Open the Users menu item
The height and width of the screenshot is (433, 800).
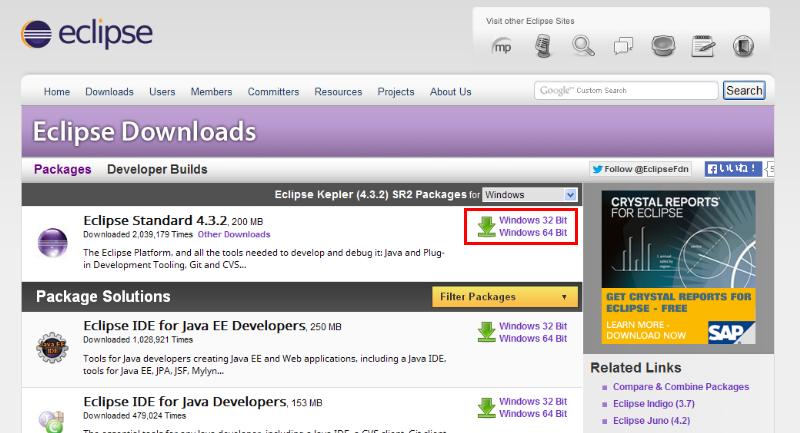point(162,92)
